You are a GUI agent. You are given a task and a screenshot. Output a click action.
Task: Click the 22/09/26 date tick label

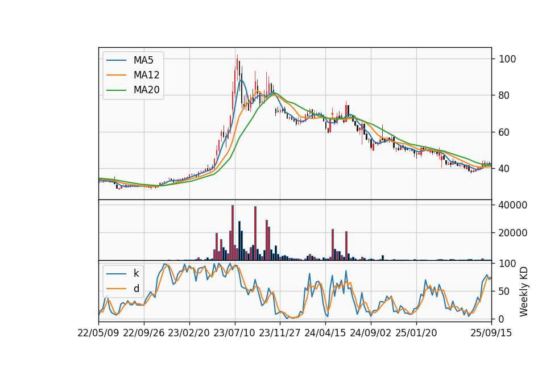click(144, 333)
